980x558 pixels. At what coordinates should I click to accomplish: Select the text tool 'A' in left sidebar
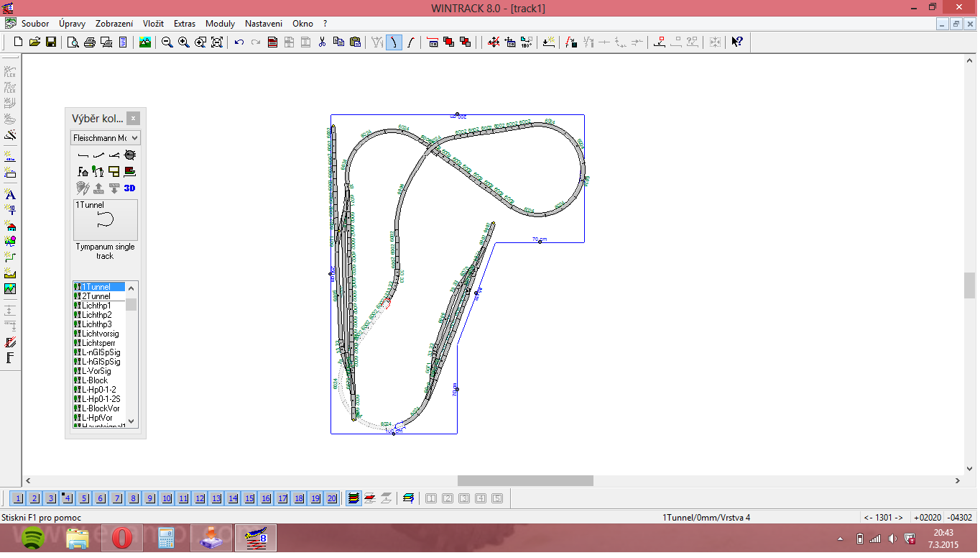(10, 194)
